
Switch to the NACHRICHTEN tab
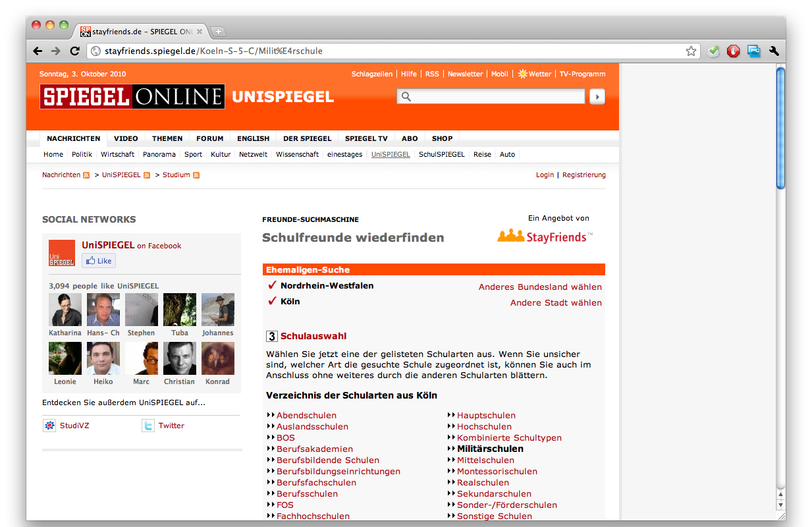click(74, 138)
